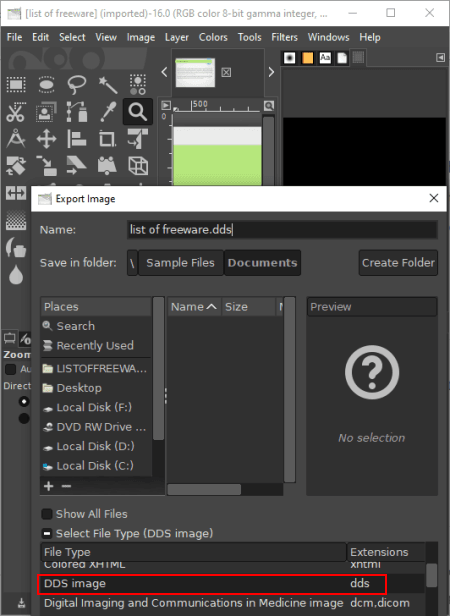Open the Fonts 'Aa' dock tab

coord(325,58)
